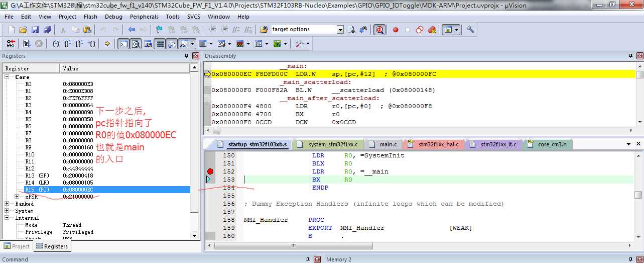The width and height of the screenshot is (644, 263).
Task: Click the Open file icon
Action: pos(23,30)
